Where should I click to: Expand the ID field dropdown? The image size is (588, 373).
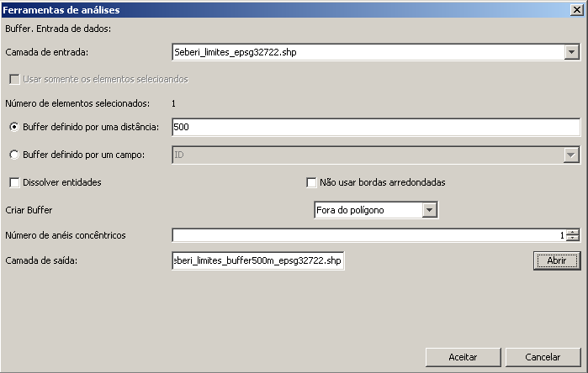click(x=571, y=155)
